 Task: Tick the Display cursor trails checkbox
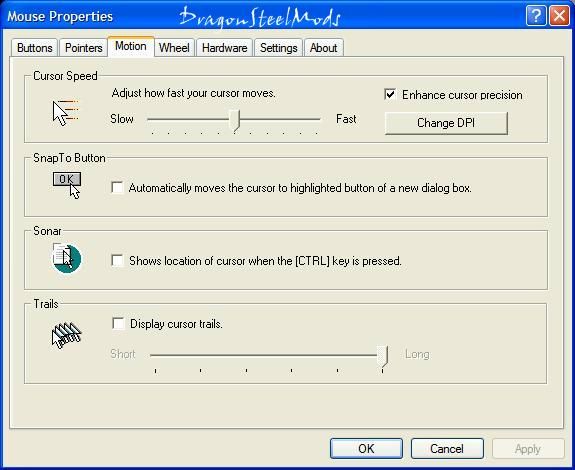click(x=118, y=323)
